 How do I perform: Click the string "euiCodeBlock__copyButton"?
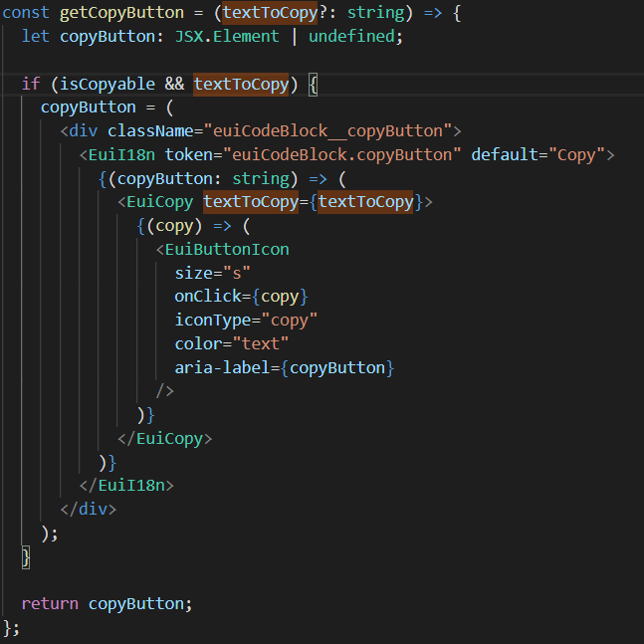pos(327,131)
